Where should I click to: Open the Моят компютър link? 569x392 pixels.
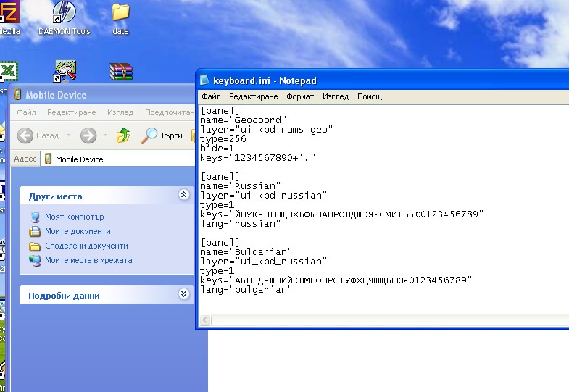click(x=75, y=217)
